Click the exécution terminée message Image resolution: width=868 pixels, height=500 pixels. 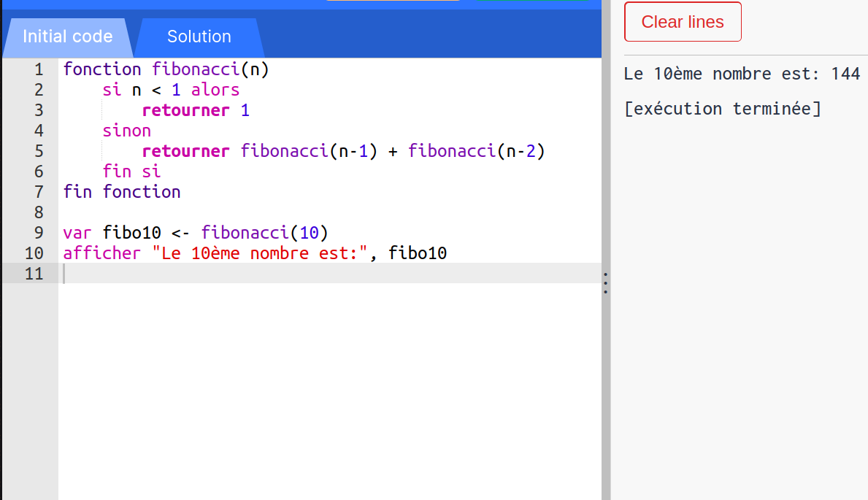pyautogui.click(x=722, y=108)
